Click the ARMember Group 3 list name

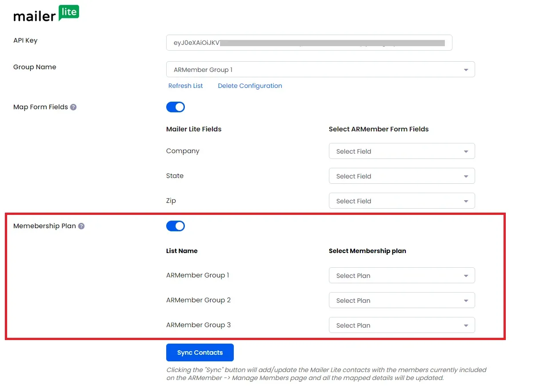pos(198,325)
